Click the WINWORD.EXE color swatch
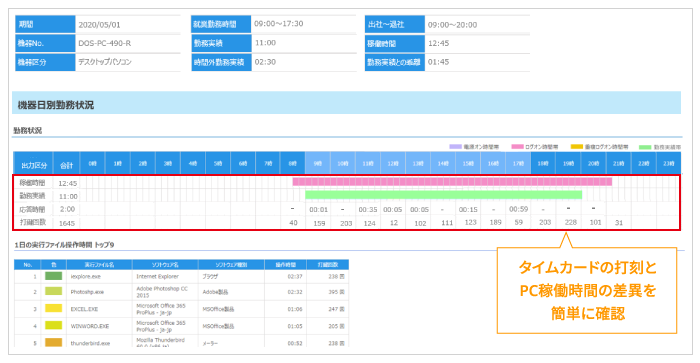The width and height of the screenshot is (700, 363). point(54,325)
